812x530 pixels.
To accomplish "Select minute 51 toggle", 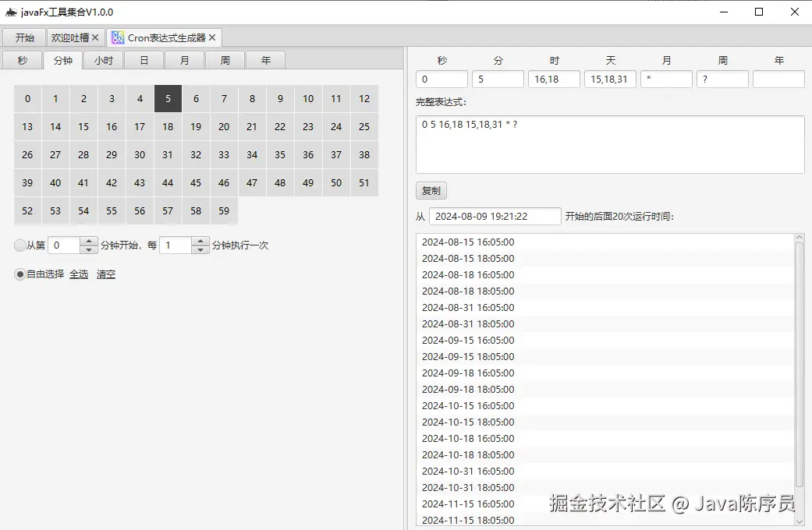I will (364, 182).
